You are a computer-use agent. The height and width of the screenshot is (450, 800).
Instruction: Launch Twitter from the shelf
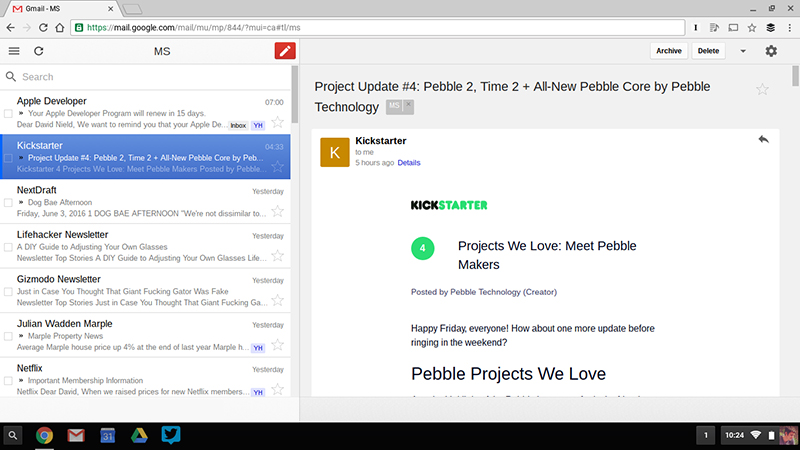(171, 435)
